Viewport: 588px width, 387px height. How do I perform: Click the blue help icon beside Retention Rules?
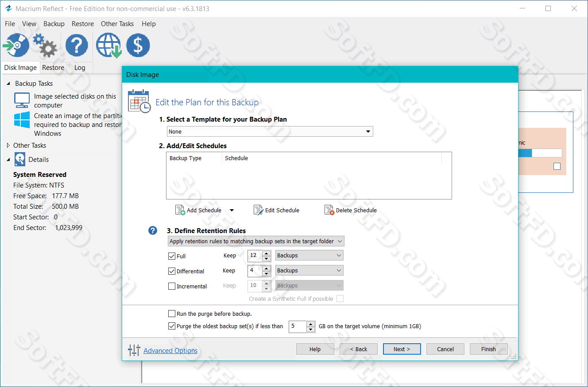tap(153, 230)
